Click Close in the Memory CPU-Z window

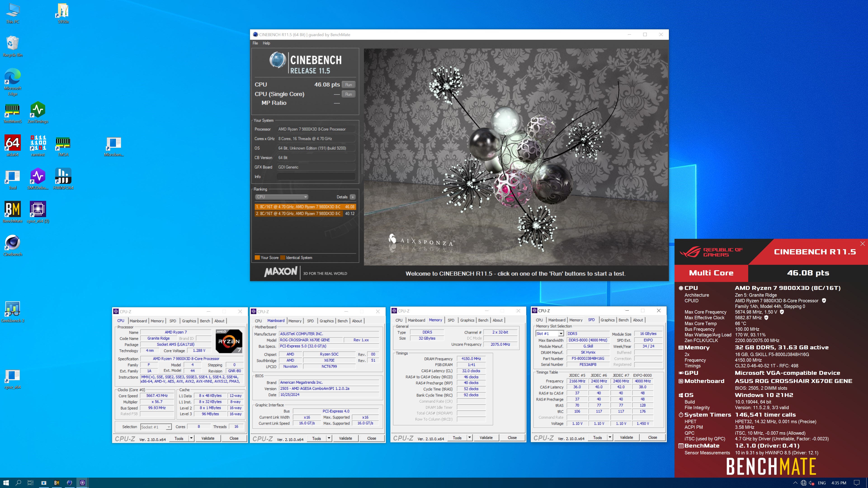pyautogui.click(x=512, y=437)
